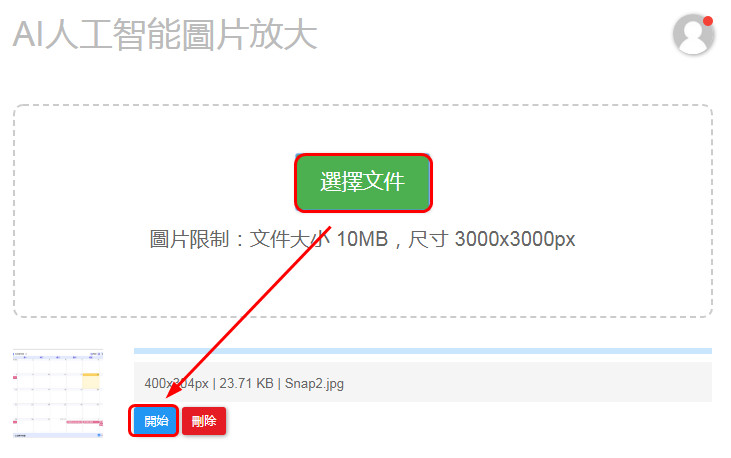Click the 23.71 KB file size text
Viewport: 731px width, 458px height.
click(246, 383)
